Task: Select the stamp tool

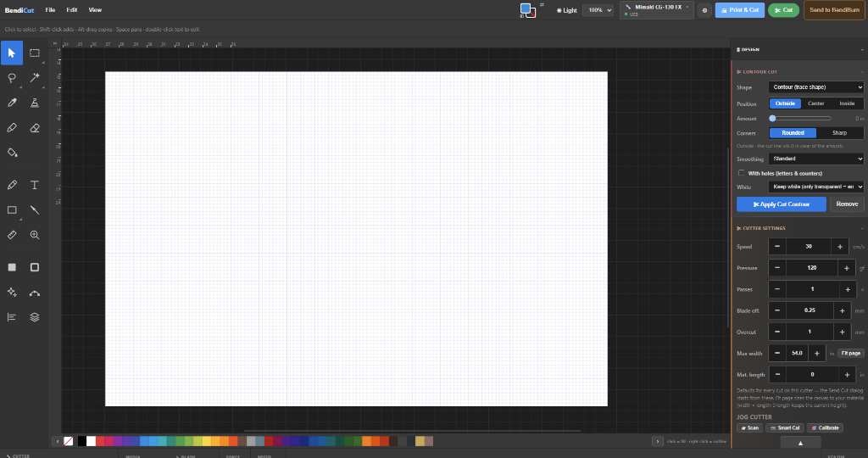Action: 34,103
